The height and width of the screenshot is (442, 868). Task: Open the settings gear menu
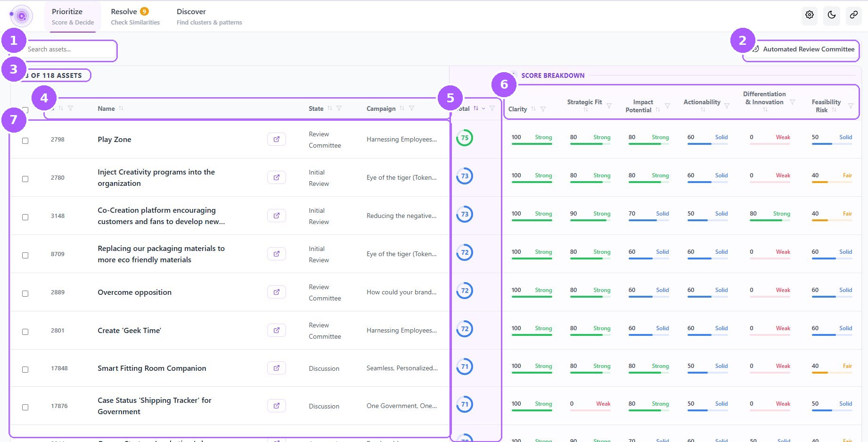[810, 15]
